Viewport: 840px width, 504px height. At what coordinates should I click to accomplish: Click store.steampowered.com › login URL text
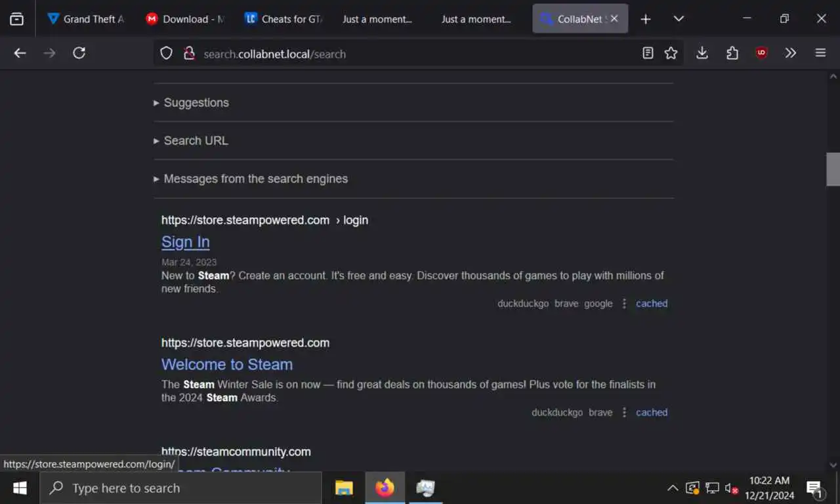tap(264, 220)
